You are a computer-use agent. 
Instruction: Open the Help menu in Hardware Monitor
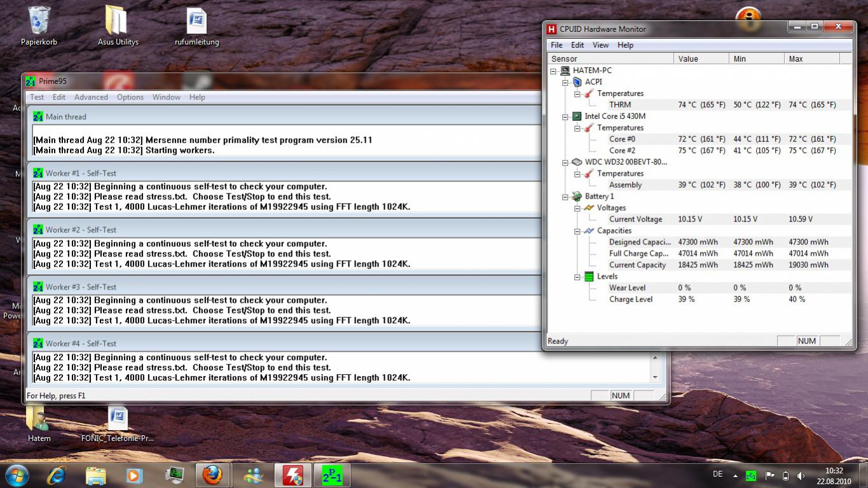tap(625, 45)
